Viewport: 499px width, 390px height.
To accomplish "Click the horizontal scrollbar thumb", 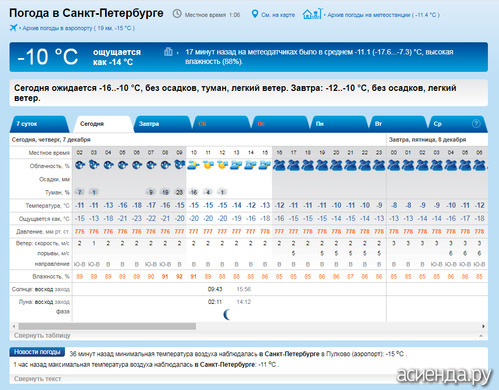I will tap(107, 326).
